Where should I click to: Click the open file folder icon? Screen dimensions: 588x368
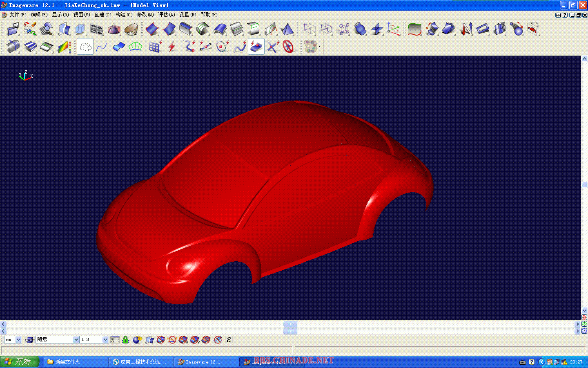coord(13,29)
